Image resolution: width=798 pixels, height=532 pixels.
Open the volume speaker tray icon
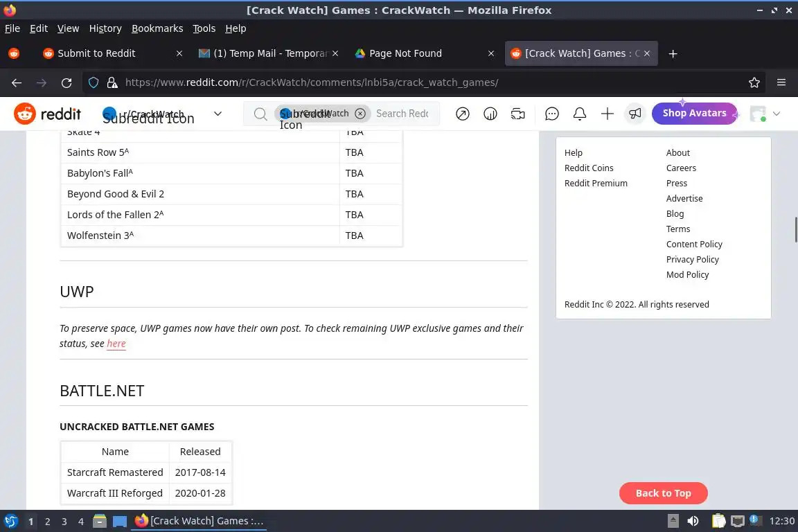point(693,521)
